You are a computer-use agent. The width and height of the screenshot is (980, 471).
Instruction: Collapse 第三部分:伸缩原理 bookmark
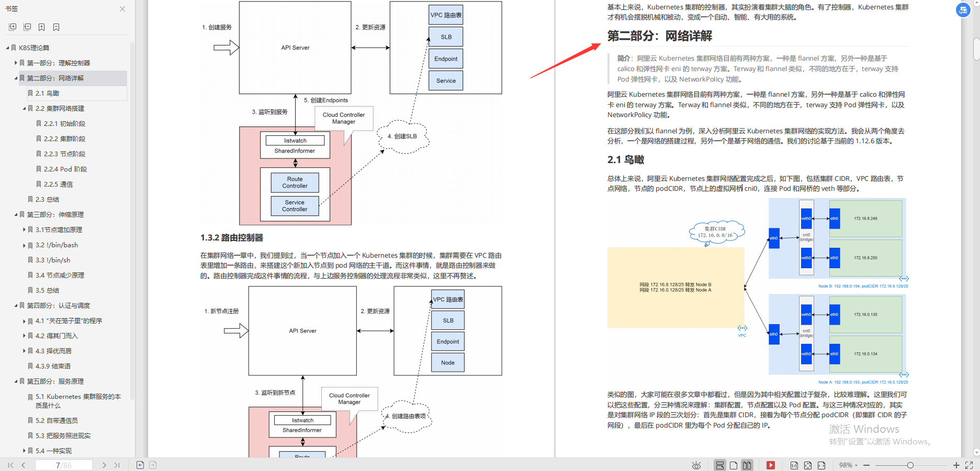pos(16,214)
